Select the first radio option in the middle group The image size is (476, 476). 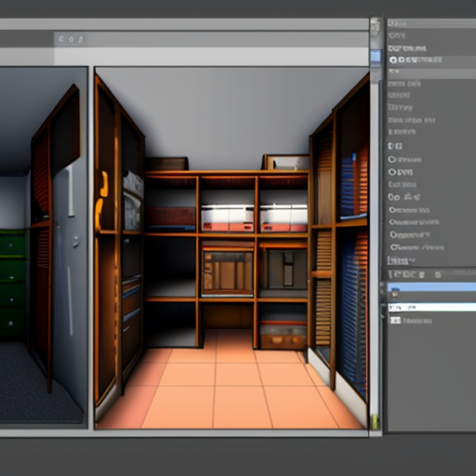click(x=392, y=160)
